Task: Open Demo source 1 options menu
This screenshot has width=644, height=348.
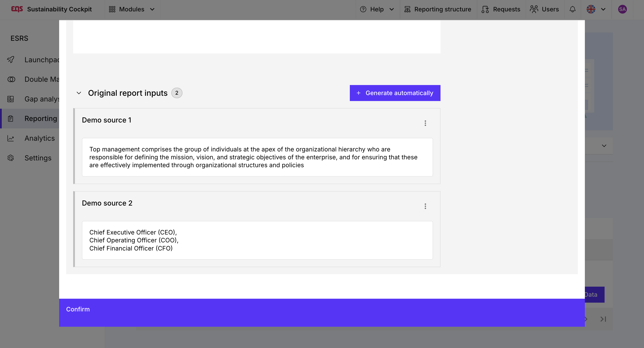Action: 425,123
